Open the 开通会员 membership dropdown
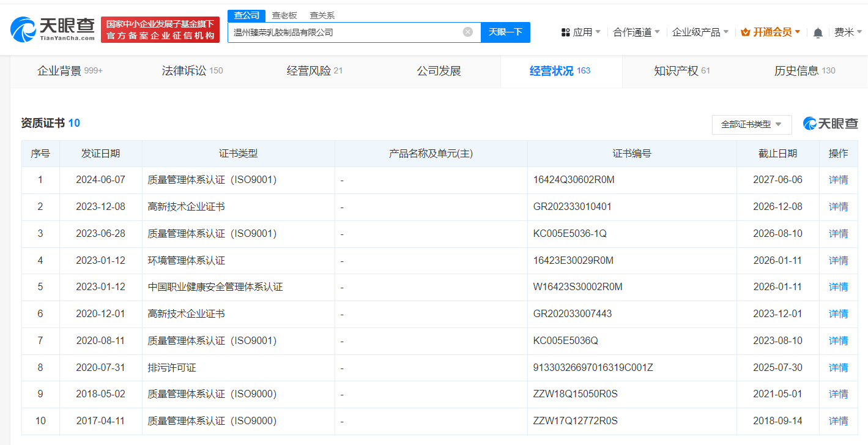 pos(770,32)
